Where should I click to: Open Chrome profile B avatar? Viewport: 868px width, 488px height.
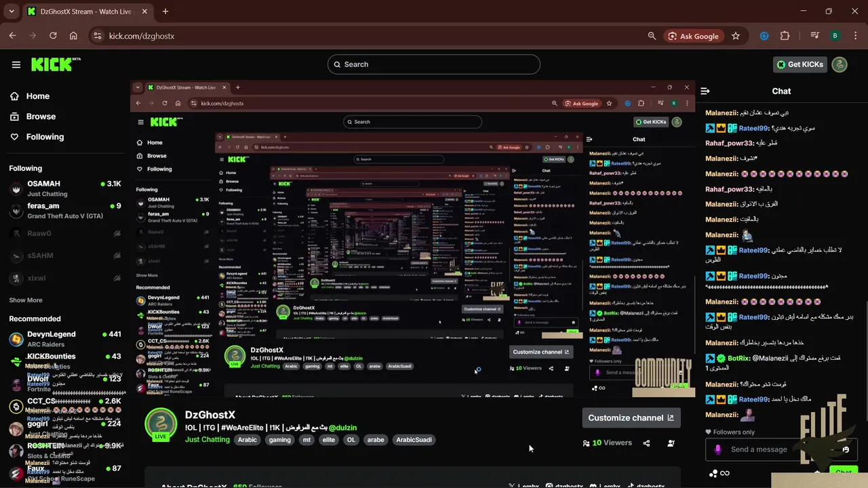click(x=835, y=36)
